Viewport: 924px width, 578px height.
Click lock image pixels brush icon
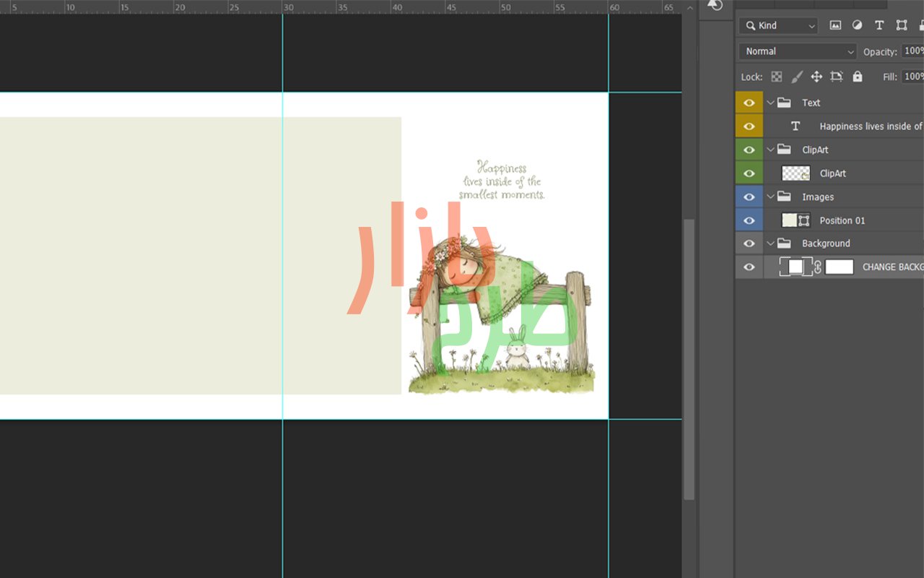pyautogui.click(x=797, y=77)
